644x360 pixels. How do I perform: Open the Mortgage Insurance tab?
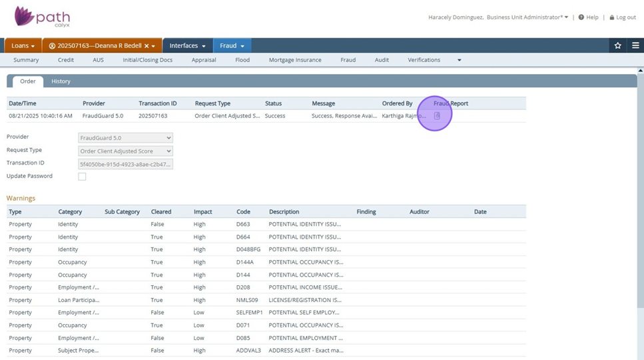click(295, 60)
